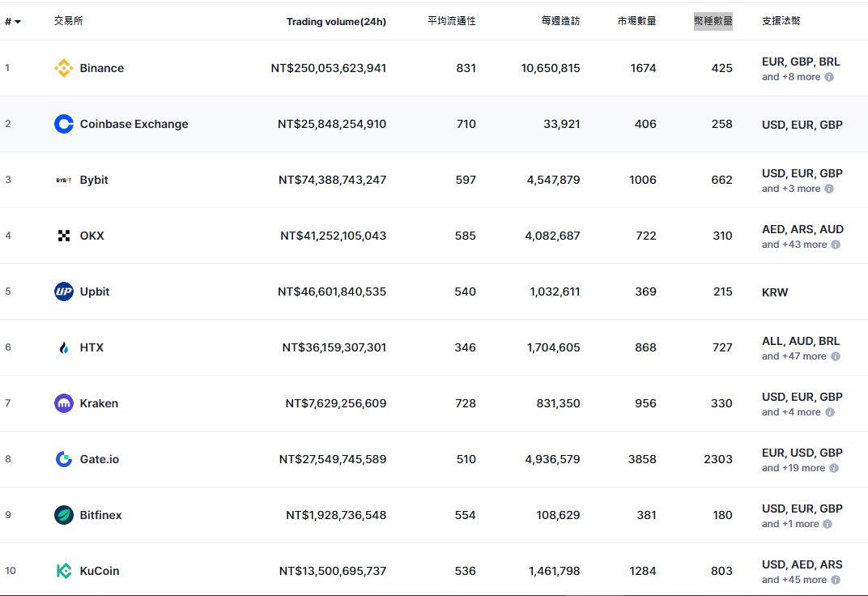Select Binance volume NT$250,053,623,941
The width and height of the screenshot is (868, 596).
[328, 68]
